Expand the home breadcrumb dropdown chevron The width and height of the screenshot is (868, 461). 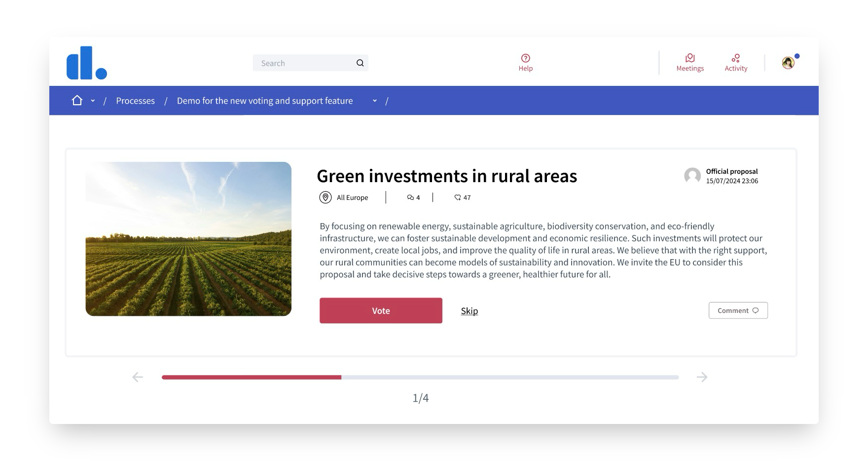[93, 101]
